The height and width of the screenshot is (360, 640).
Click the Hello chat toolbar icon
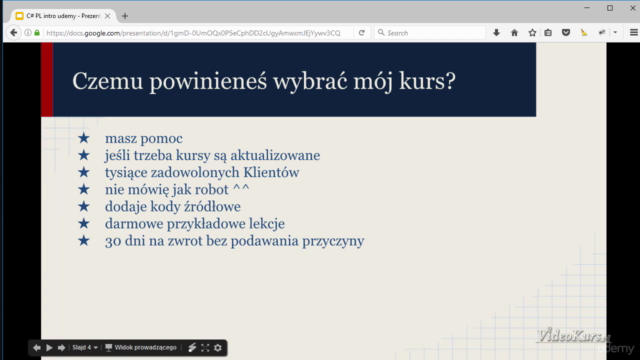click(602, 33)
